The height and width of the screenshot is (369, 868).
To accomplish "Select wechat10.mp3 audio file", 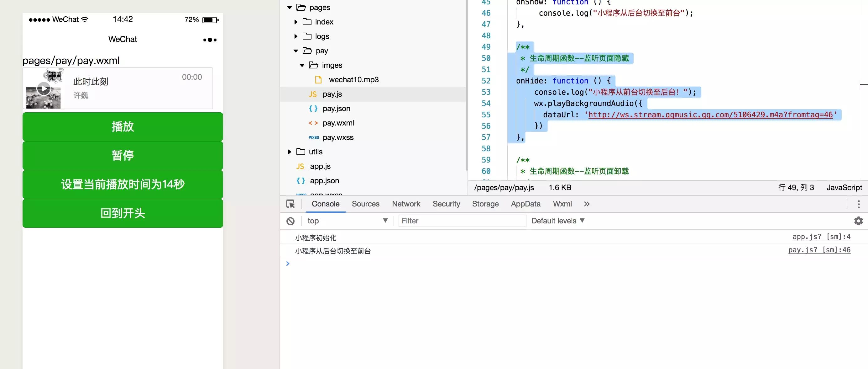I will click(x=353, y=80).
